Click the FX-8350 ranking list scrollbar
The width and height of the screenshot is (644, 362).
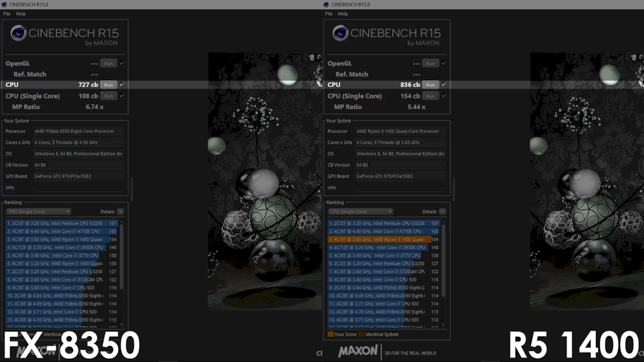121,256
